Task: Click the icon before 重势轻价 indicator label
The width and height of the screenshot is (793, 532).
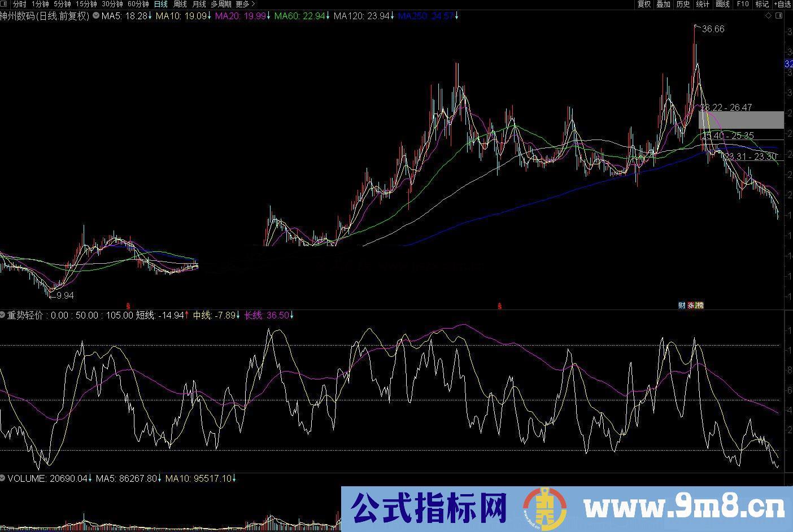Action: tap(4, 315)
